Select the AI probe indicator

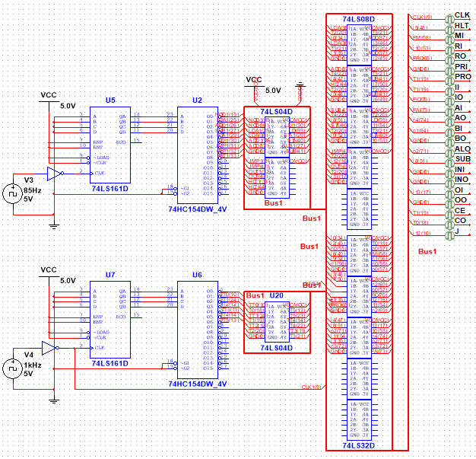[x=449, y=112]
